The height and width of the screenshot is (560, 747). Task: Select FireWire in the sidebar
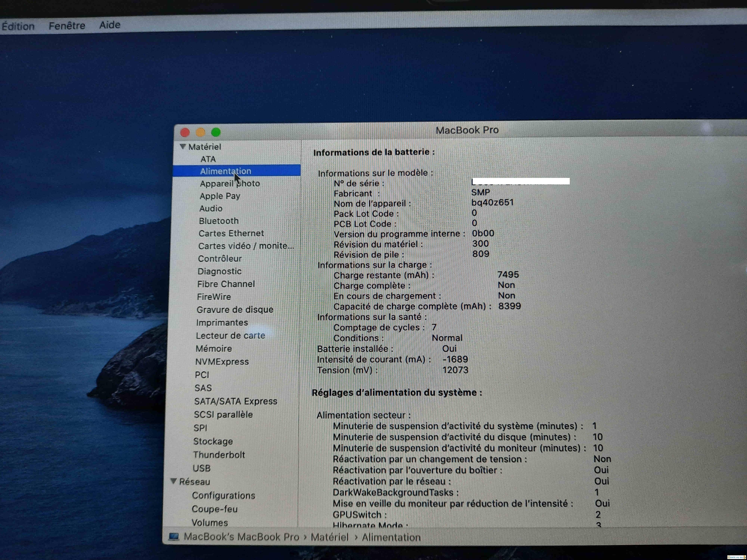click(x=214, y=297)
